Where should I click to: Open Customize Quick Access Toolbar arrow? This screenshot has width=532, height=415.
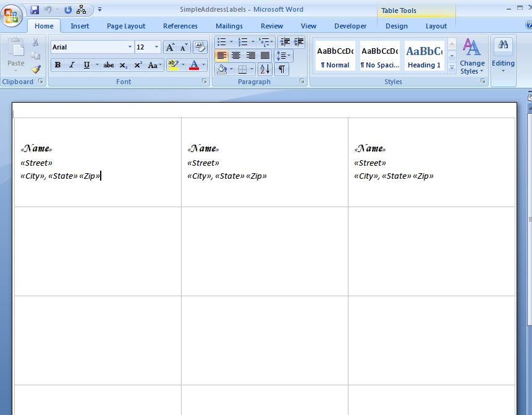[x=99, y=9]
